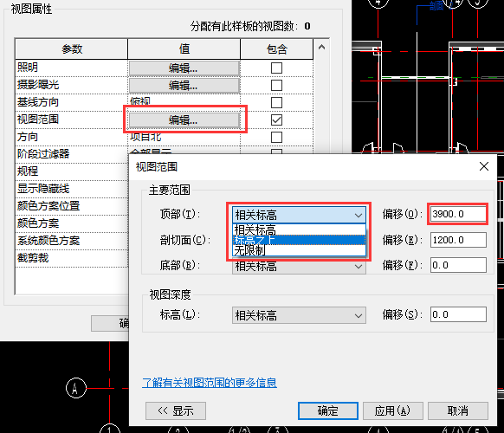Select 无限制 in dropdown list
Image resolution: width=504 pixels, height=433 pixels.
pos(299,250)
